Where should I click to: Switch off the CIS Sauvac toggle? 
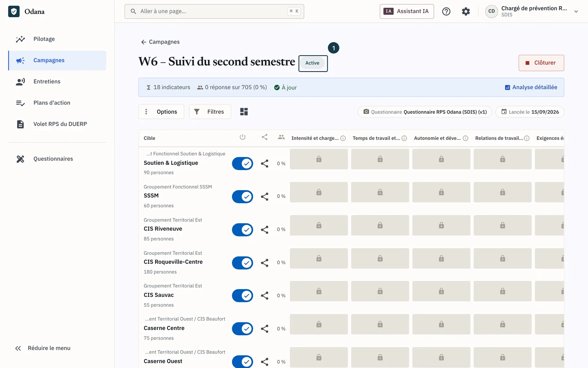pos(243,296)
